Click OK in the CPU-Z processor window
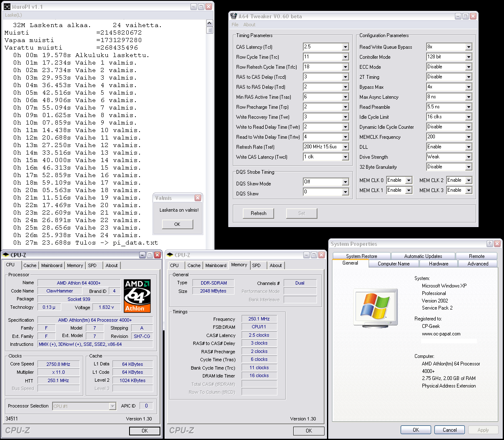504x440 pixels. [145, 431]
